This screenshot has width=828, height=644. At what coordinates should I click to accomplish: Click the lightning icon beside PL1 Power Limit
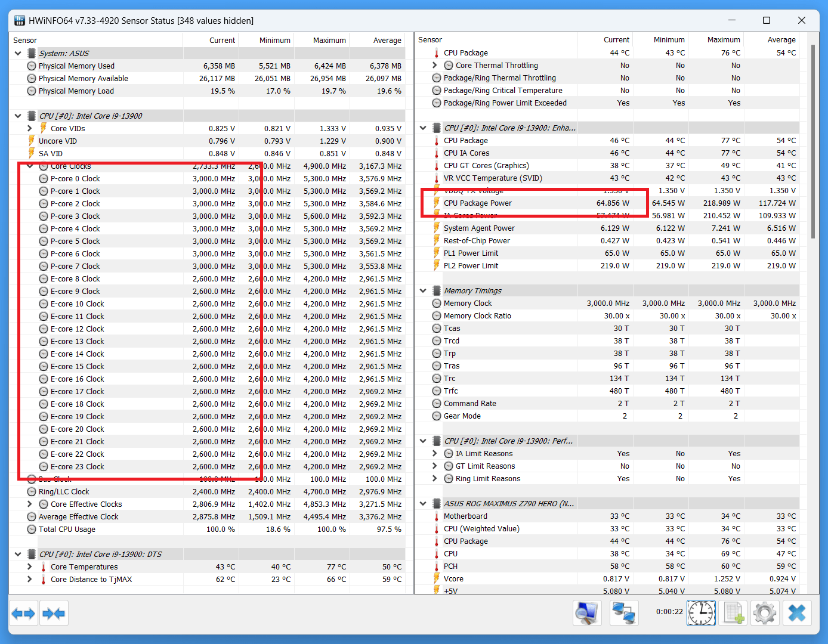437,253
